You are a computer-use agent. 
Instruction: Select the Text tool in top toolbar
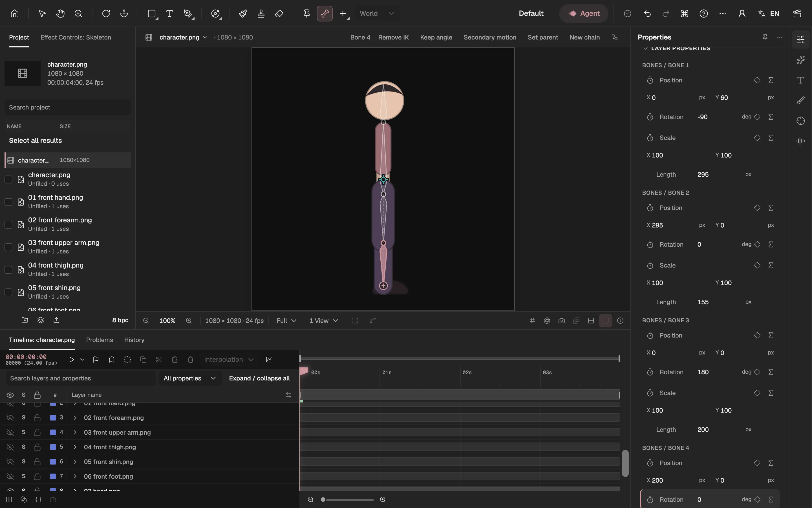click(x=169, y=14)
